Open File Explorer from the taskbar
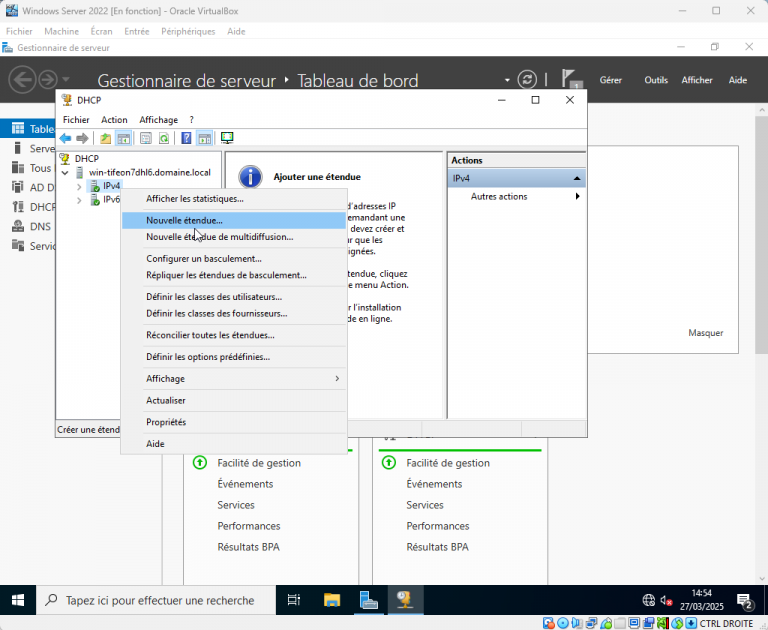This screenshot has height=630, width=768. pyautogui.click(x=332, y=600)
